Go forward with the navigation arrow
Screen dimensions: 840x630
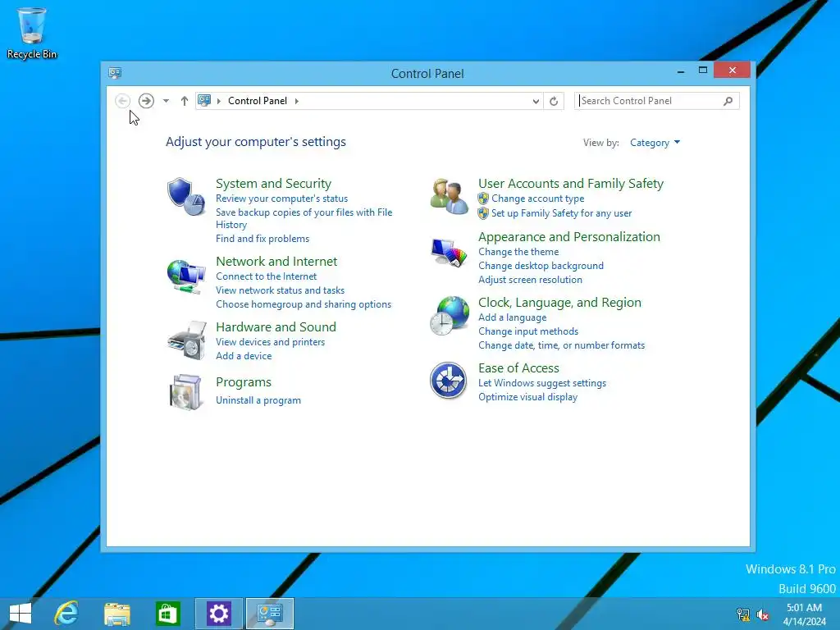(146, 101)
